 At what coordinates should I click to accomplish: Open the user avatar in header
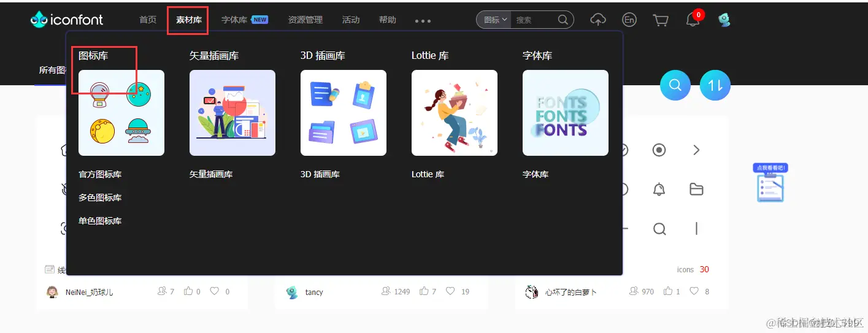tap(724, 20)
